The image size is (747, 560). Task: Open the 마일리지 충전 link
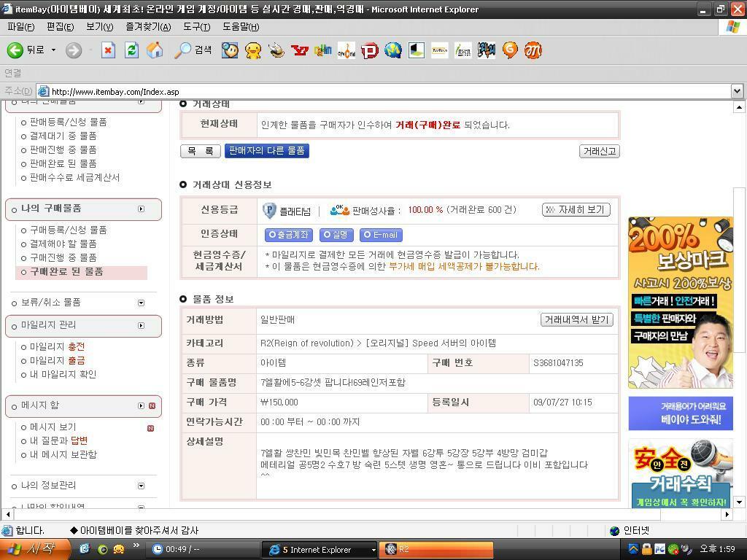click(x=56, y=347)
